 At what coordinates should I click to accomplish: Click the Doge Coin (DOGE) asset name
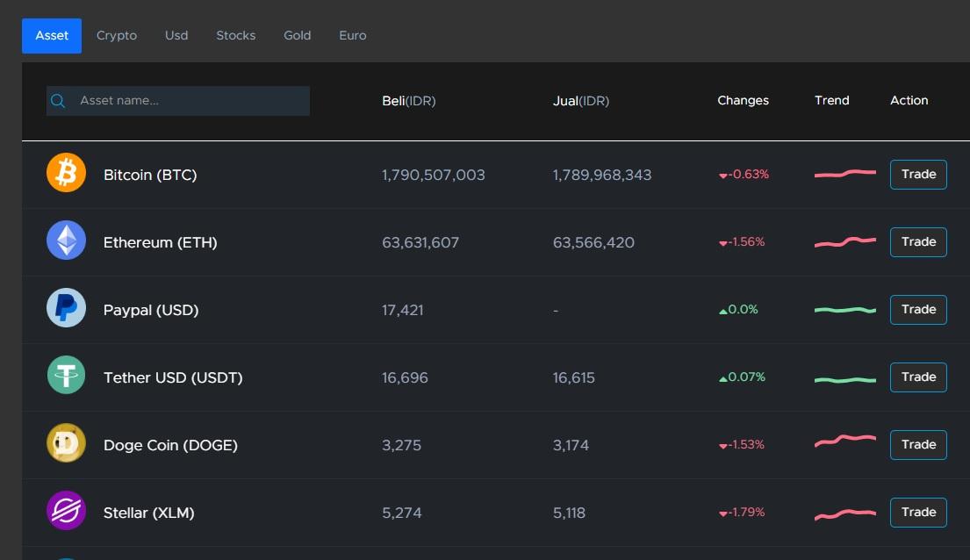(x=171, y=446)
